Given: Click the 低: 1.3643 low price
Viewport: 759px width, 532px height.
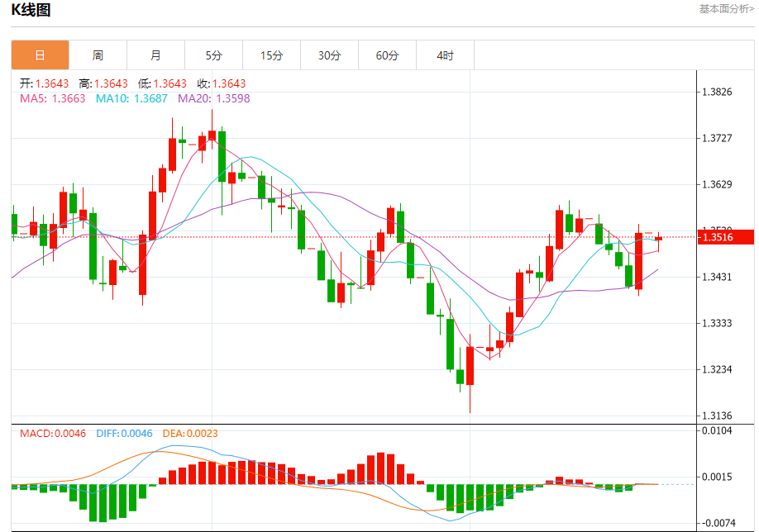Looking at the screenshot, I should tap(162, 83).
